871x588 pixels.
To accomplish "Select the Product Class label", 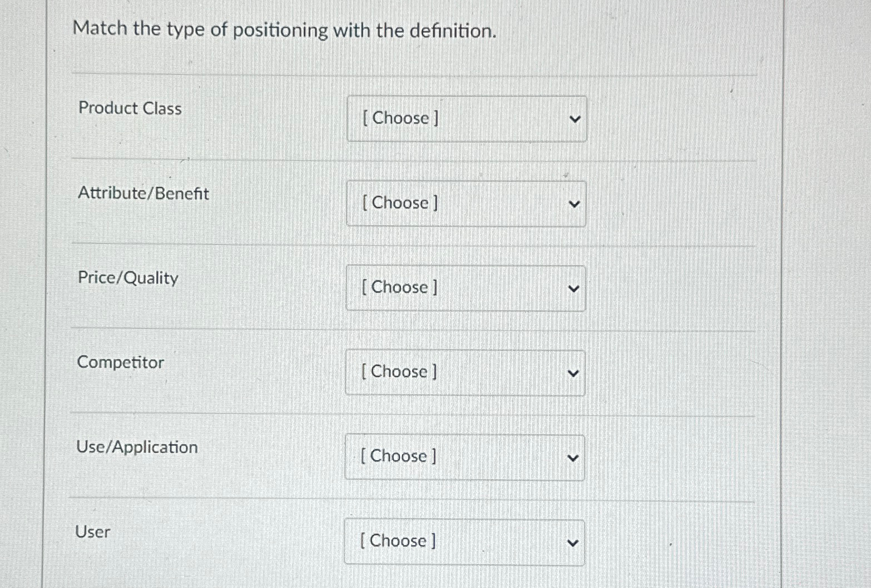I will point(130,109).
